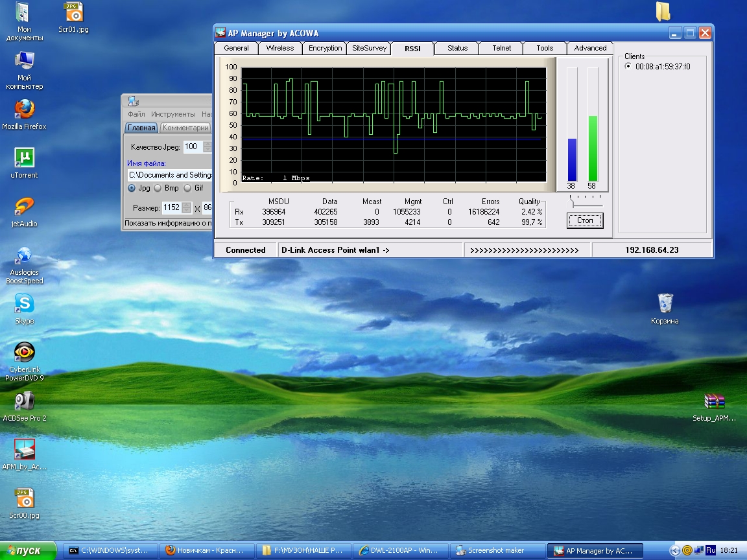Image resolution: width=747 pixels, height=560 pixels.
Task: Click the width size spinner arrows
Action: point(187,207)
